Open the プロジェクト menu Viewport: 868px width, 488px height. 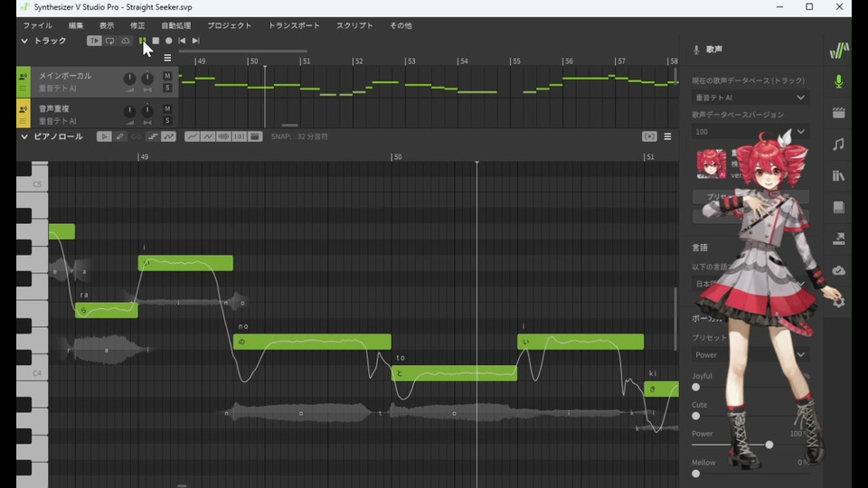pyautogui.click(x=229, y=25)
